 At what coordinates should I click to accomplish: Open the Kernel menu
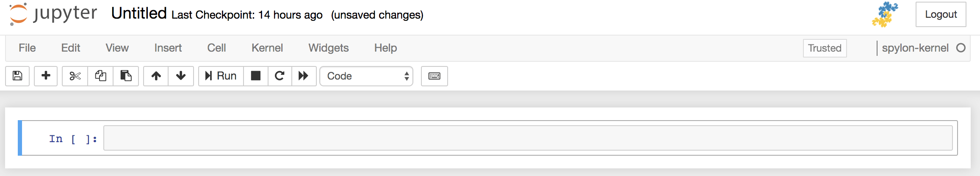tap(267, 48)
